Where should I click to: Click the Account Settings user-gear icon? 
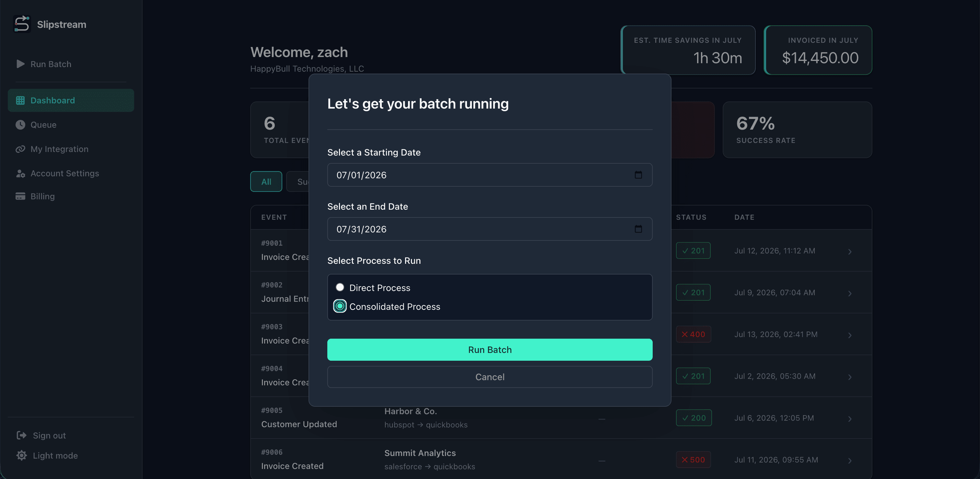click(20, 173)
